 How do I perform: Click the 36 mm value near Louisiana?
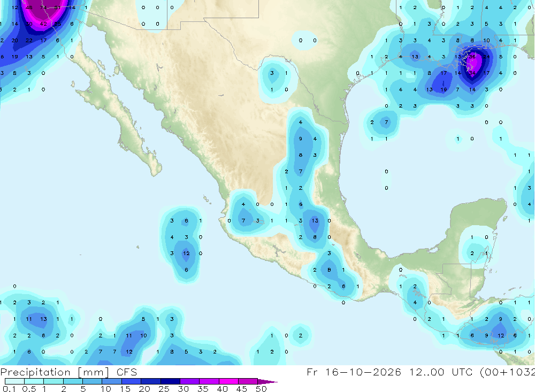pyautogui.click(x=472, y=57)
